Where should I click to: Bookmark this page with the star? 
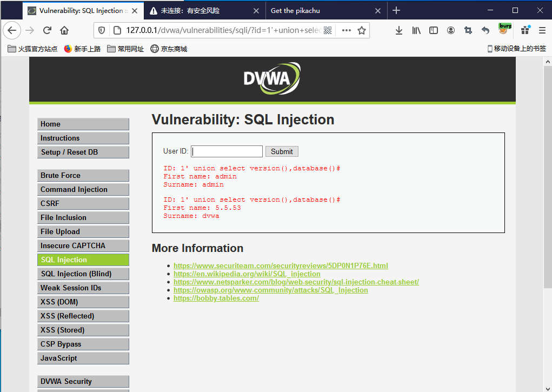(x=362, y=30)
